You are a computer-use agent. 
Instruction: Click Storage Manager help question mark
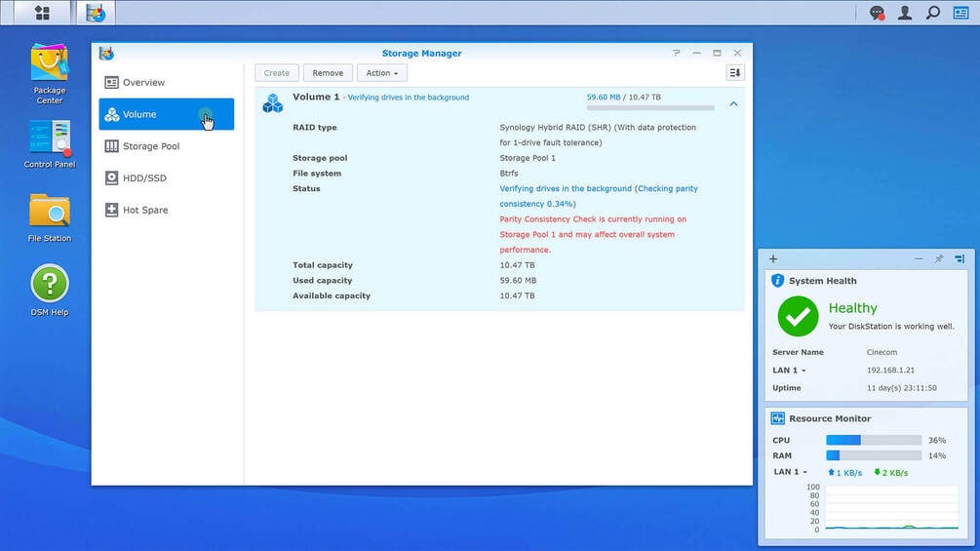(x=677, y=53)
